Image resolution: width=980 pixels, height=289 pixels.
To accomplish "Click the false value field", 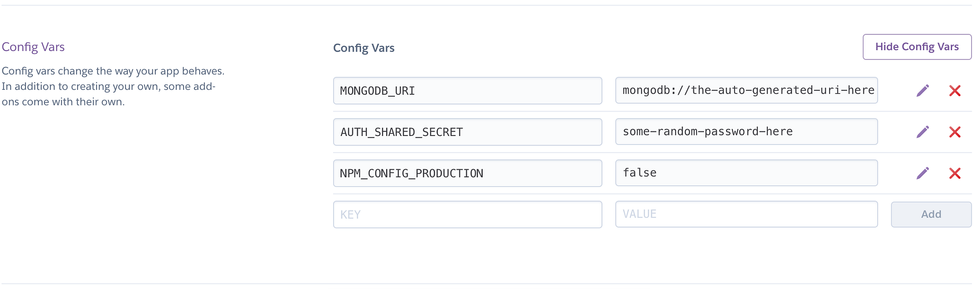I will click(x=746, y=173).
